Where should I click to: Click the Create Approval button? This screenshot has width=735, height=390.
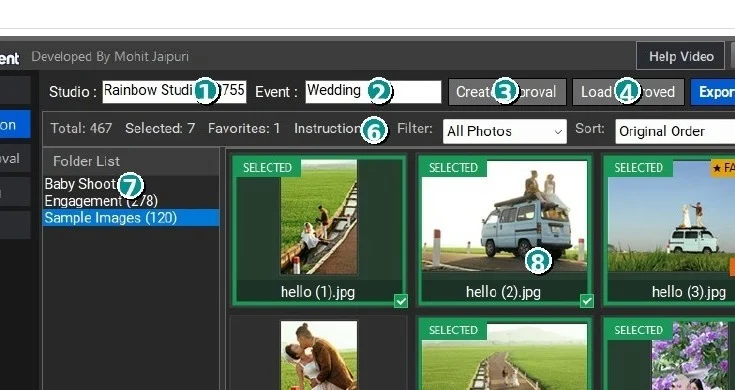[507, 92]
